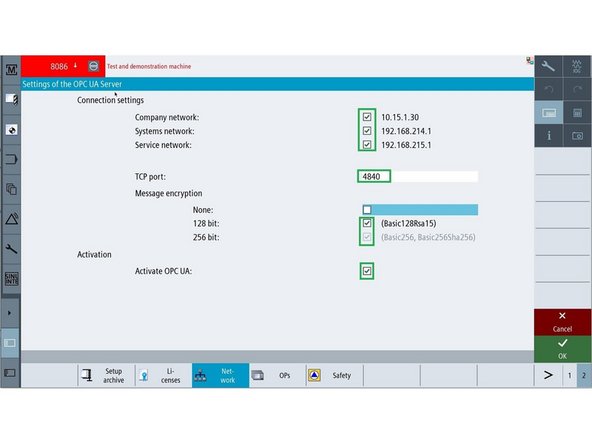This screenshot has height=444, width=592.
Task: Click the channel settings icon top-right
Action: click(x=577, y=66)
